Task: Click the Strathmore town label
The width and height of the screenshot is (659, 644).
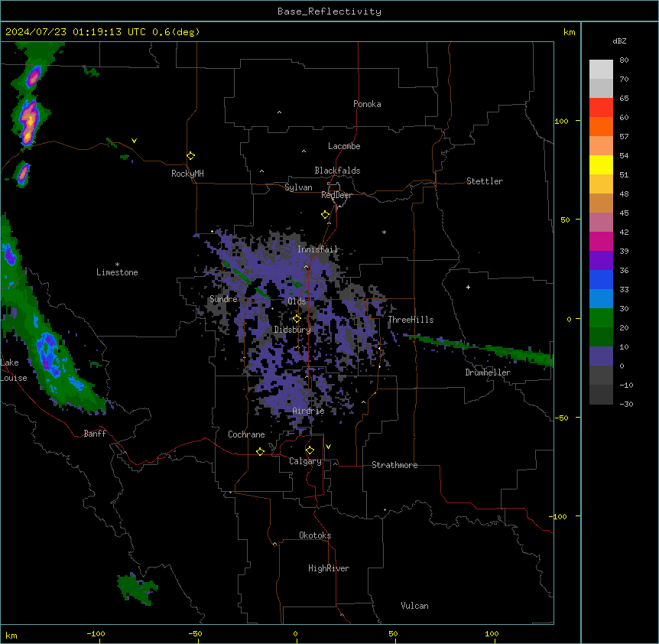Action: click(x=394, y=465)
